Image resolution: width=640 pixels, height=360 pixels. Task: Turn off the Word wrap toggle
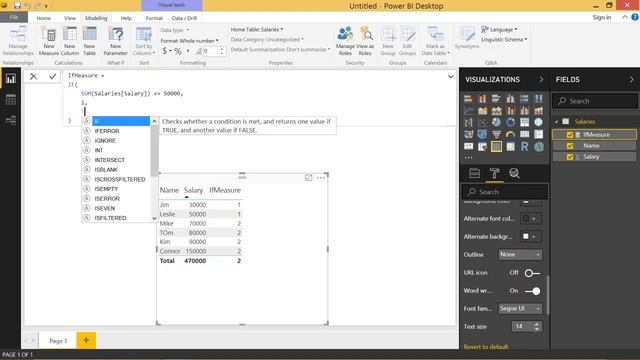tap(532, 291)
